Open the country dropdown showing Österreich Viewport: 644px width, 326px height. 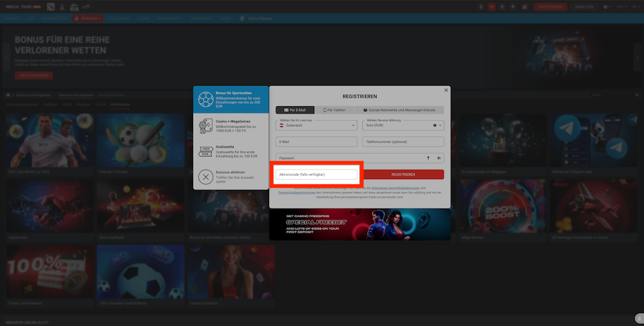pos(316,125)
